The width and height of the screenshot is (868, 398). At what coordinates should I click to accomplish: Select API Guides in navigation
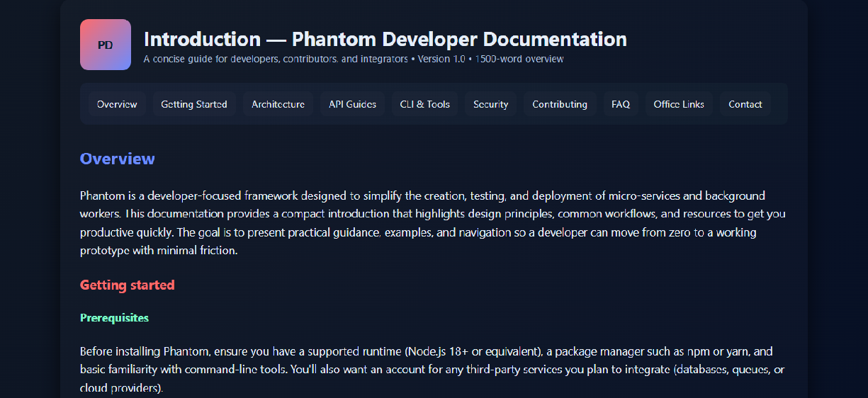click(x=352, y=104)
